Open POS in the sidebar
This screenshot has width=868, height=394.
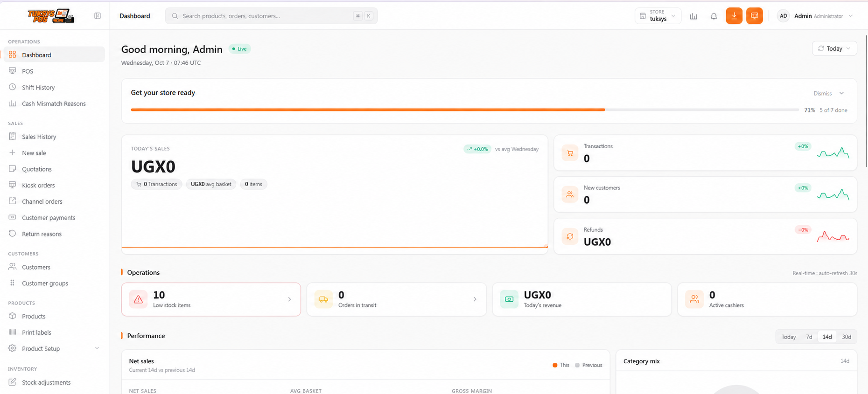coord(54,71)
